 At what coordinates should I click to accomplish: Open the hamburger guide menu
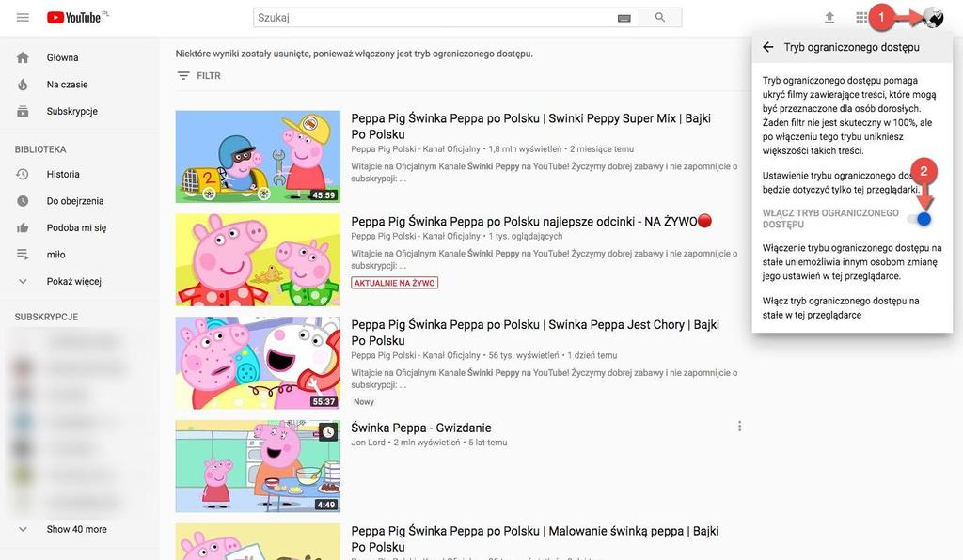click(23, 17)
